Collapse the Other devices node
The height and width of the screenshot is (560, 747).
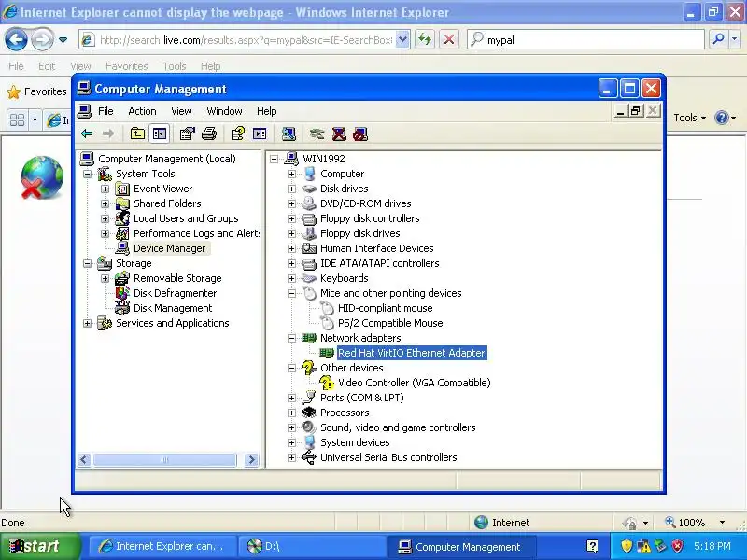coord(291,368)
